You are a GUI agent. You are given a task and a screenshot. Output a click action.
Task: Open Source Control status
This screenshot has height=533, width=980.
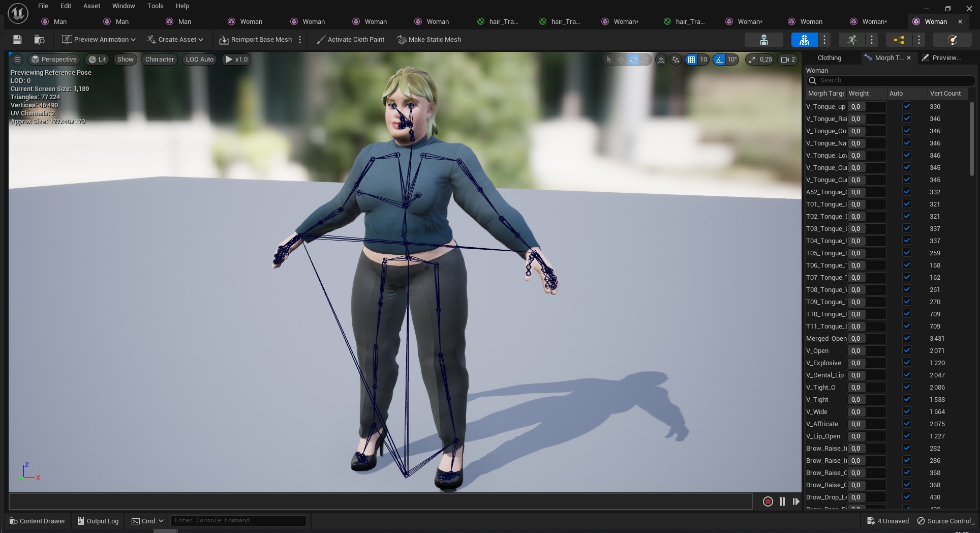(945, 521)
